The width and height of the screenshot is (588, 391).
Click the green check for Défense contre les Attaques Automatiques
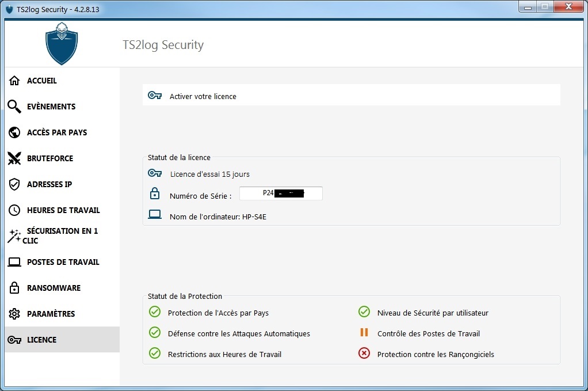(x=155, y=332)
